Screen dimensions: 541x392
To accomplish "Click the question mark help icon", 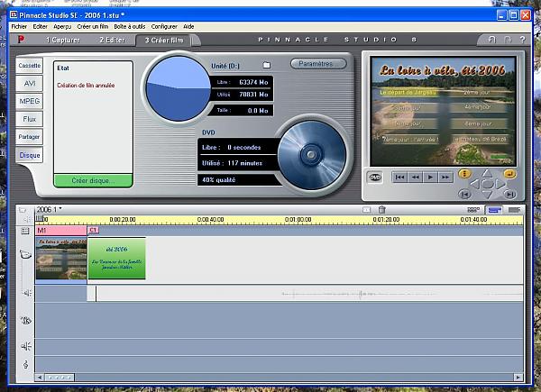I will (523, 40).
